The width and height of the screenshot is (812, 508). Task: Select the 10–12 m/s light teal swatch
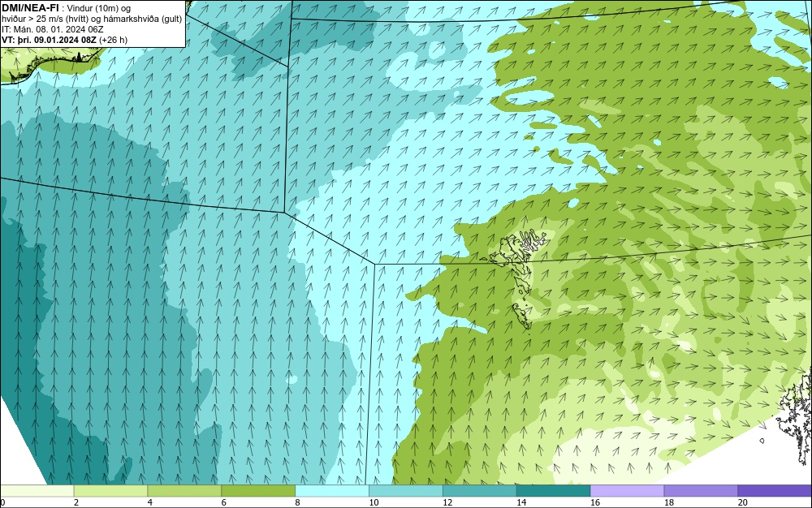coord(406,491)
